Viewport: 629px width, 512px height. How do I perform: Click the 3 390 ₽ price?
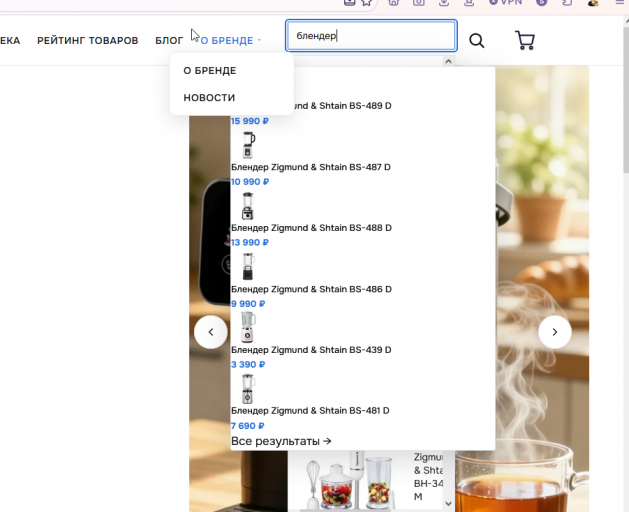coord(248,365)
